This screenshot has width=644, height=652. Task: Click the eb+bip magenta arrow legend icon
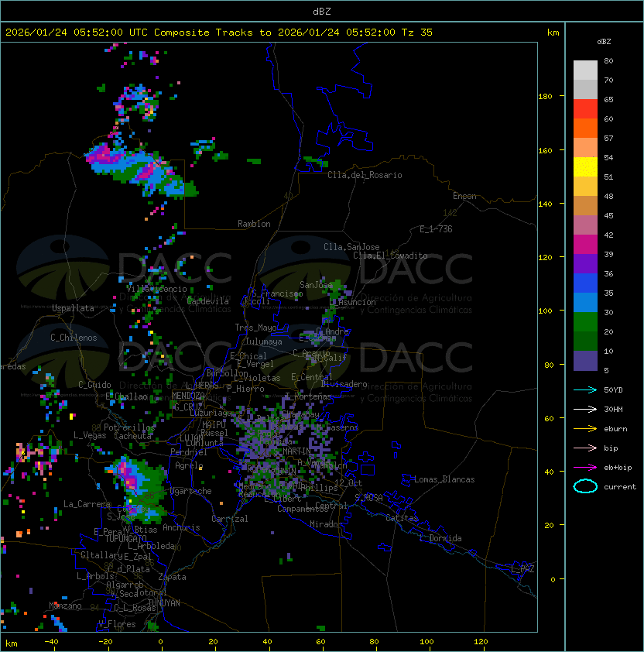[585, 468]
